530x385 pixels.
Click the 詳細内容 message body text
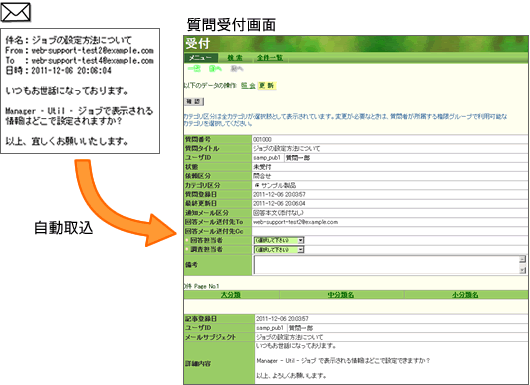(x=343, y=361)
